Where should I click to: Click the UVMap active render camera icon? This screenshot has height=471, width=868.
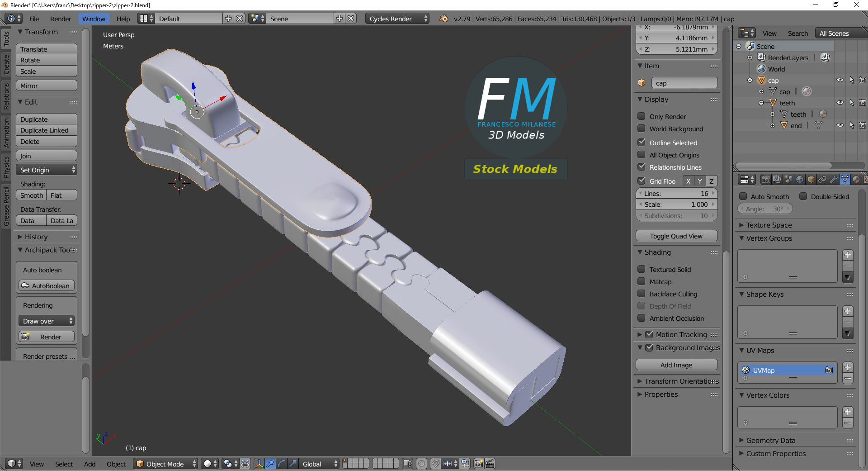[x=829, y=370]
